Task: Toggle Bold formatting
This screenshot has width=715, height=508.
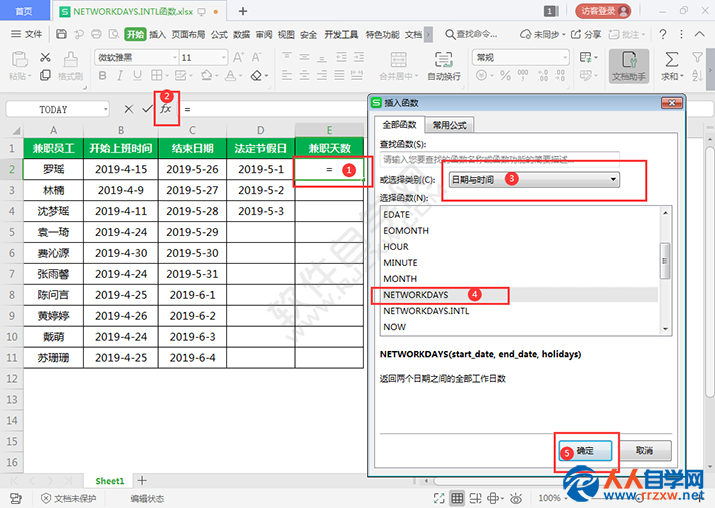Action: 103,75
